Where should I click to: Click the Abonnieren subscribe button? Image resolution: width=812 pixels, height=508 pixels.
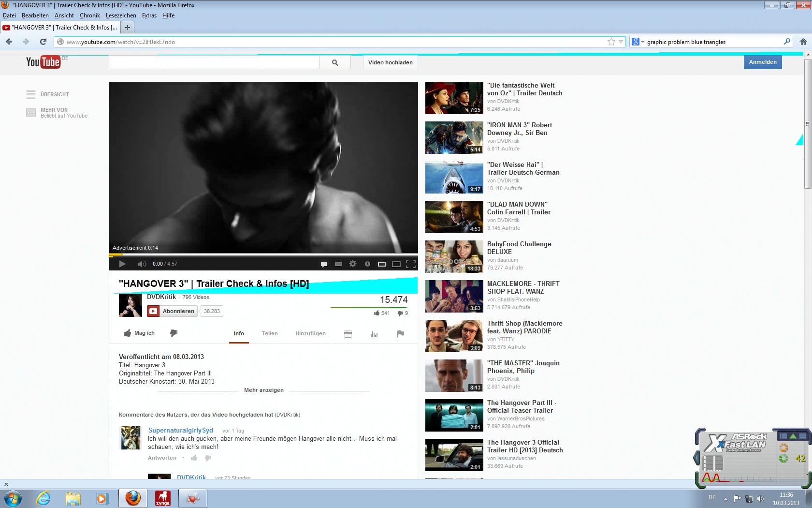(173, 311)
